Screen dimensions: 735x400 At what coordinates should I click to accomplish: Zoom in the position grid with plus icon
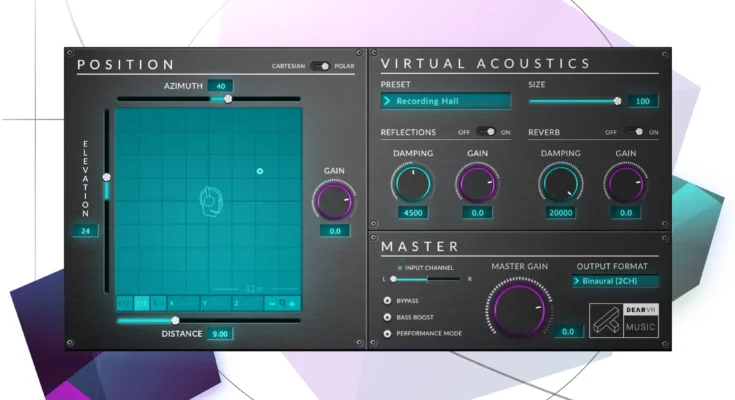pyautogui.click(x=292, y=303)
